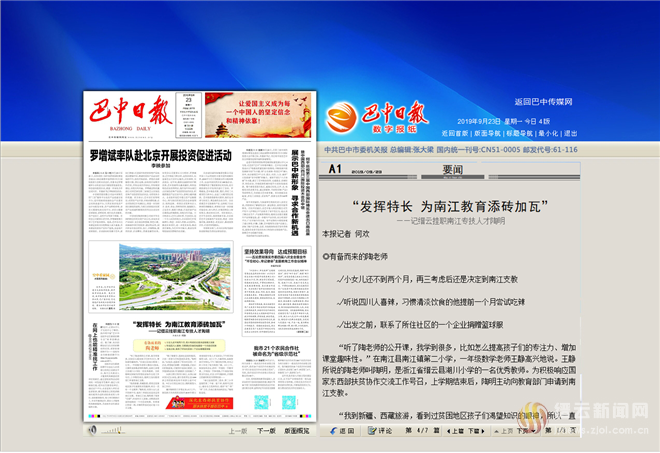The image size is (660, 453).
Task: Click 下页 page-down arrow
Action: click(x=526, y=431)
